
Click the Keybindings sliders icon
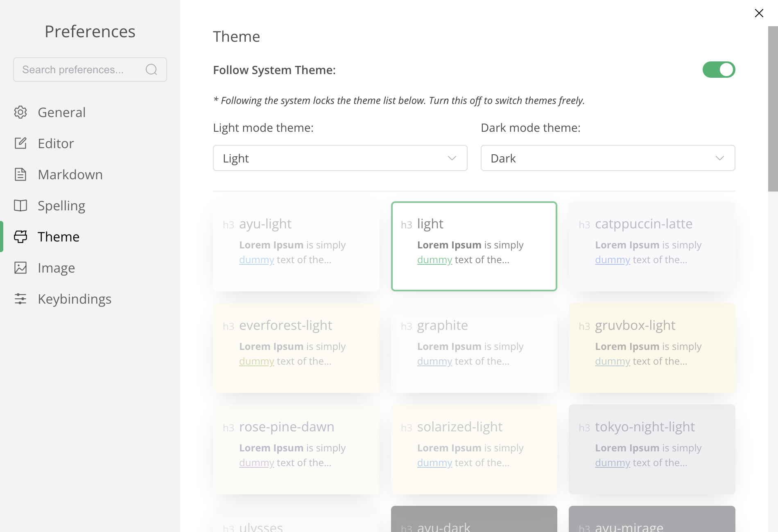[20, 299]
